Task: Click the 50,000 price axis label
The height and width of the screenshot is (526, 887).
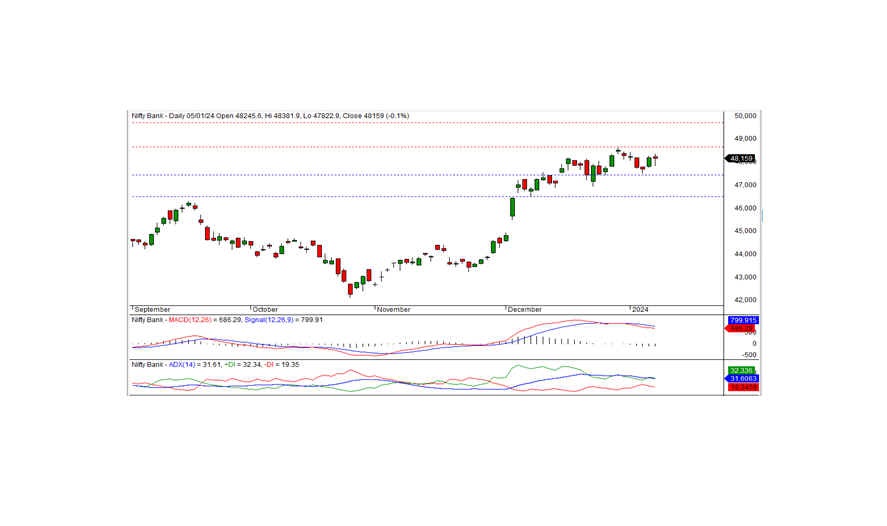Action: [x=744, y=115]
